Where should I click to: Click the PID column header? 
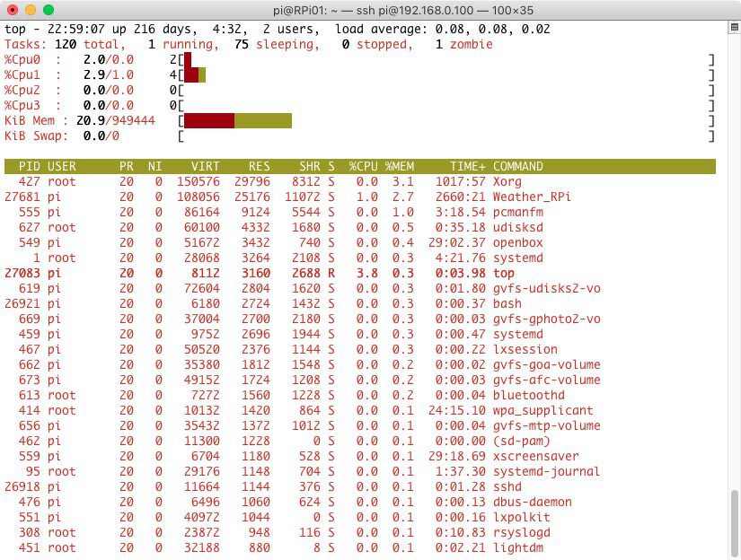click(30, 166)
